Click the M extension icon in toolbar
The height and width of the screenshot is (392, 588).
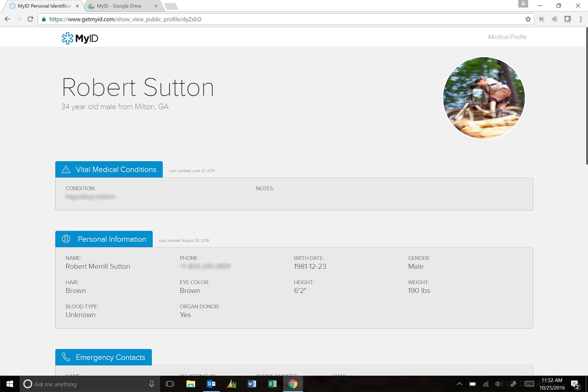click(541, 19)
